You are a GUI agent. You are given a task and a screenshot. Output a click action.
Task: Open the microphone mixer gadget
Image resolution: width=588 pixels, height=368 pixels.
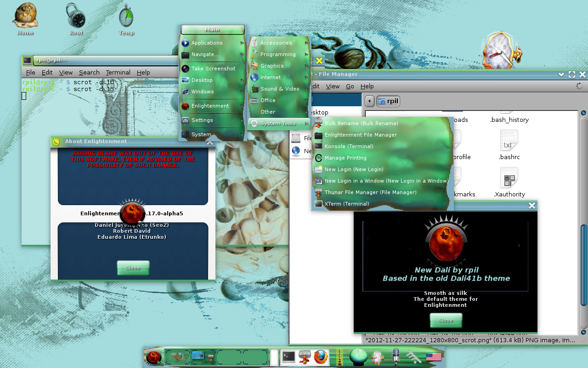[396, 357]
